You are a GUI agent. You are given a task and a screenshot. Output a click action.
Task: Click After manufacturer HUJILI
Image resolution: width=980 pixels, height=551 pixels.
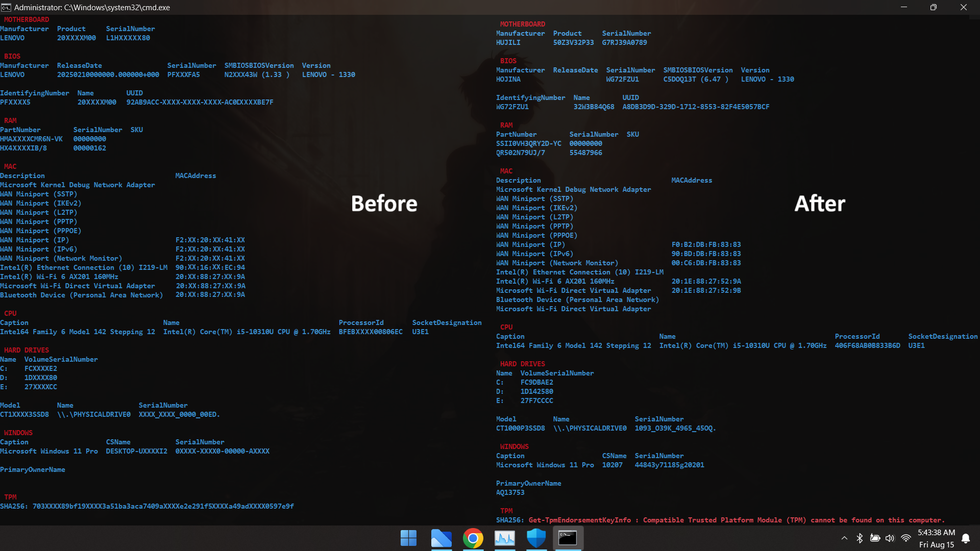(508, 42)
